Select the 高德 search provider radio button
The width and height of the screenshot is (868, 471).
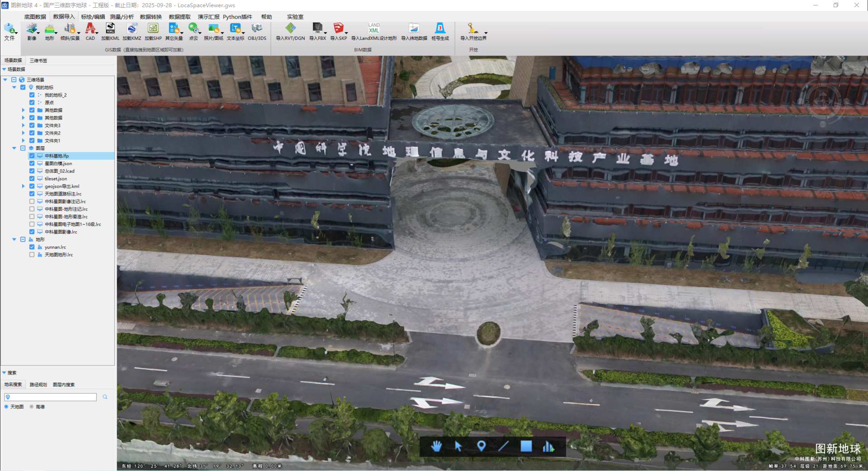click(x=32, y=407)
